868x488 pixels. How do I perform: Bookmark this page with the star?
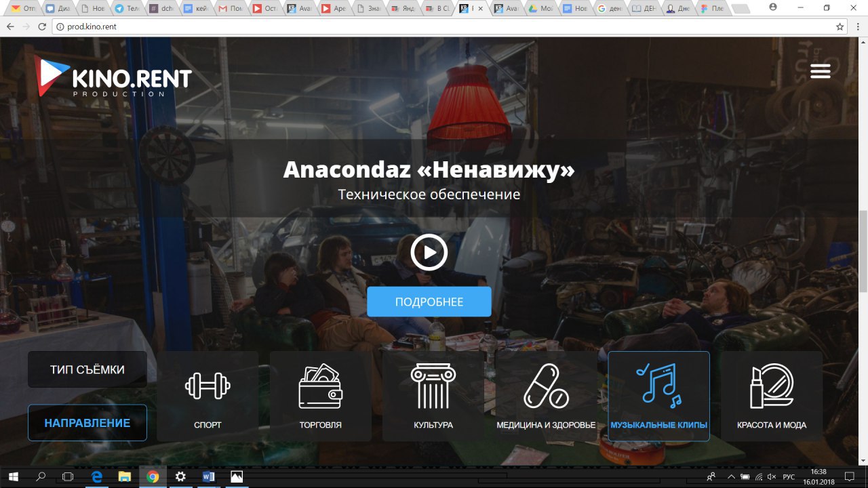pyautogui.click(x=840, y=26)
